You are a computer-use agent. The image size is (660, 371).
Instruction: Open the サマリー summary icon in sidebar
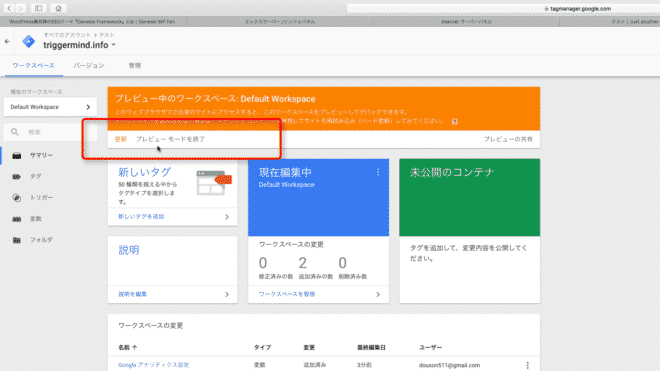[x=16, y=156]
